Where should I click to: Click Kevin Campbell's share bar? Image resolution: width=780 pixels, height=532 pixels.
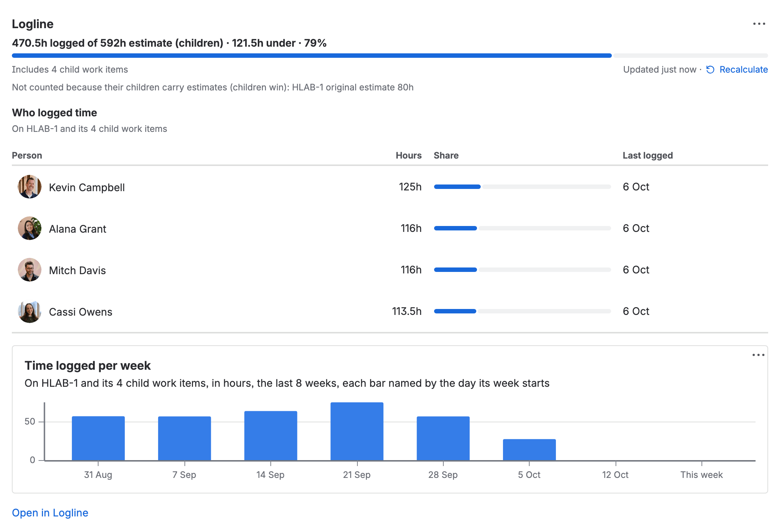click(522, 187)
